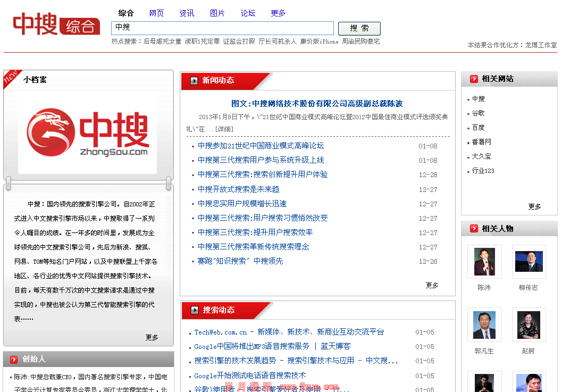Click 更多 in the 小档案 panel
This screenshot has width=562, height=392.
pyautogui.click(x=152, y=338)
